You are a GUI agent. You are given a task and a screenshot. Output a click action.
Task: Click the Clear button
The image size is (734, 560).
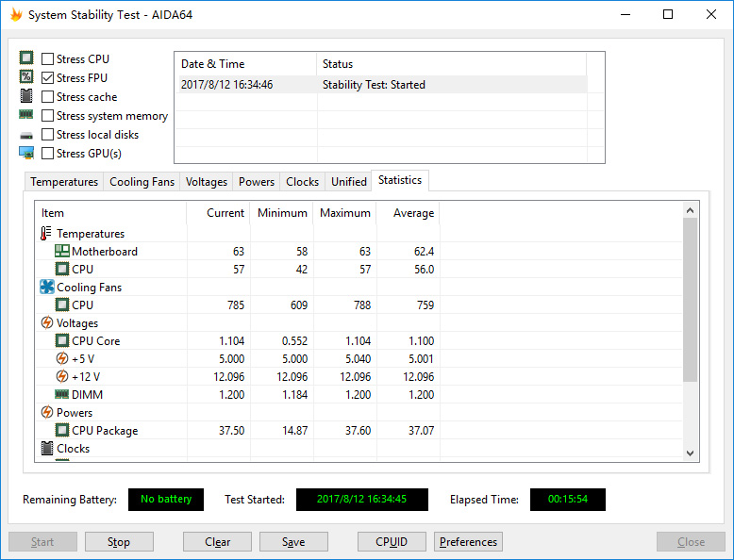(217, 542)
